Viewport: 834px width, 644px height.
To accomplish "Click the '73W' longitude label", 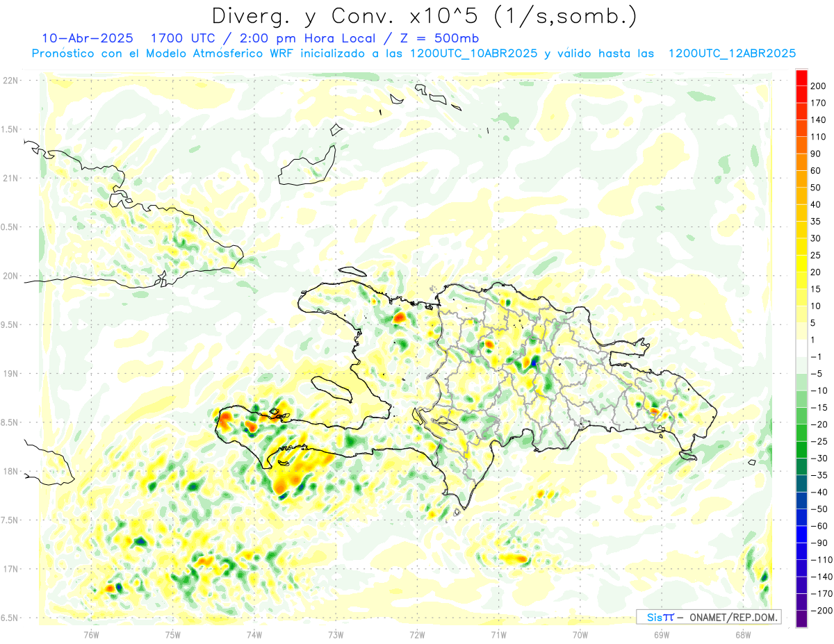I will coord(336,634).
